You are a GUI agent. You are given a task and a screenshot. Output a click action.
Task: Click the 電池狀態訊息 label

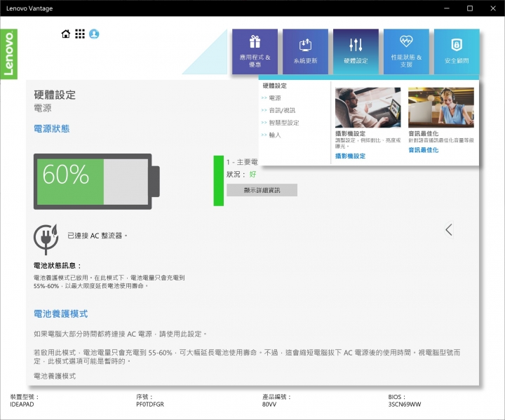[58, 266]
